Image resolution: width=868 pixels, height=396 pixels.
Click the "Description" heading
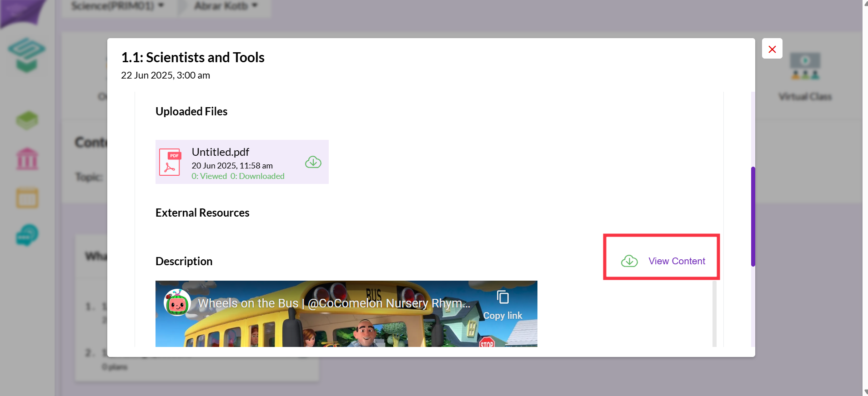tap(184, 262)
